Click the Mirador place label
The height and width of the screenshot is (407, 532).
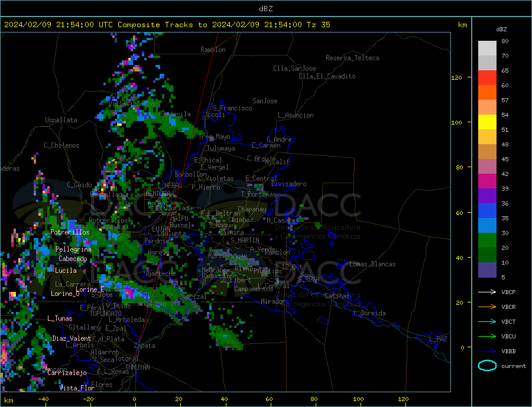point(274,301)
